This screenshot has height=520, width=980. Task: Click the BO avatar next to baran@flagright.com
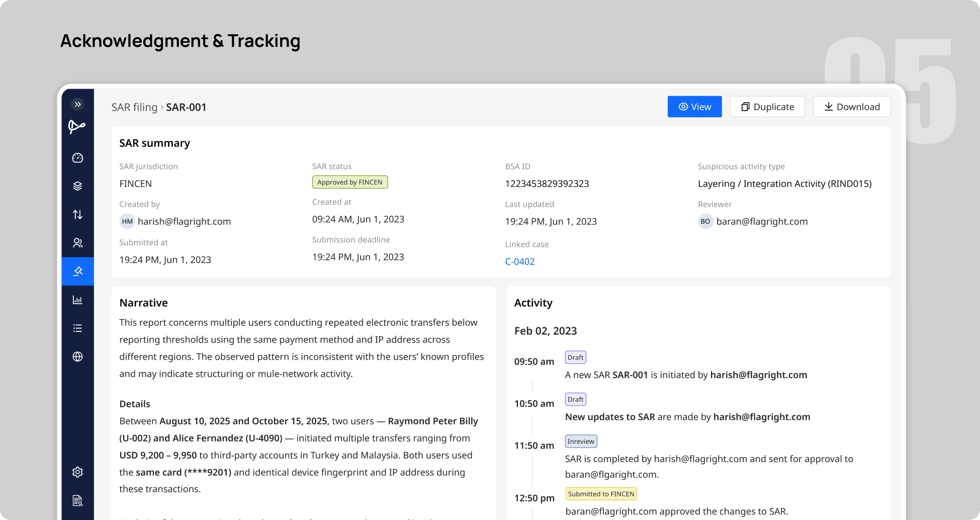pyautogui.click(x=705, y=221)
